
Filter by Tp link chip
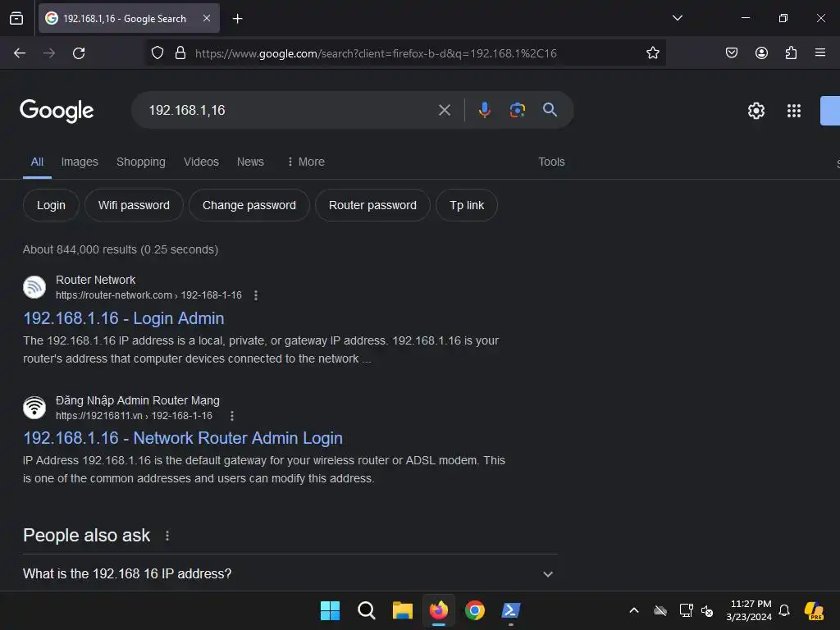tap(467, 205)
